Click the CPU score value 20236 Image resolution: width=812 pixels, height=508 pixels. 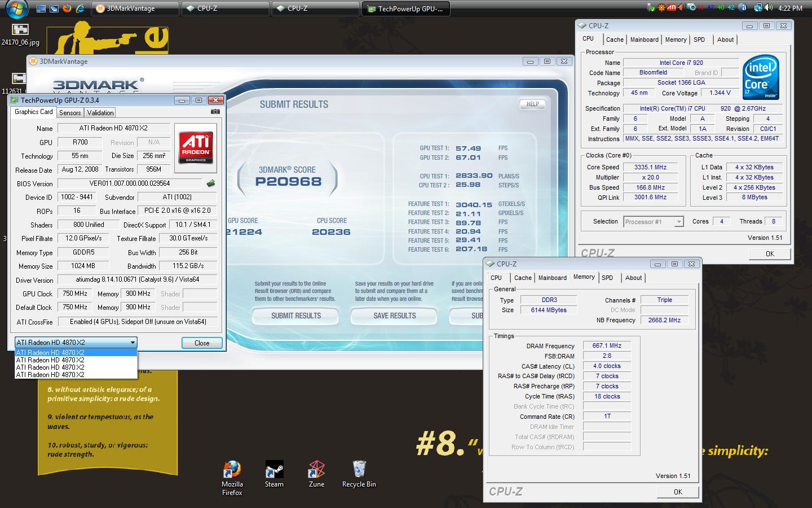(331, 232)
